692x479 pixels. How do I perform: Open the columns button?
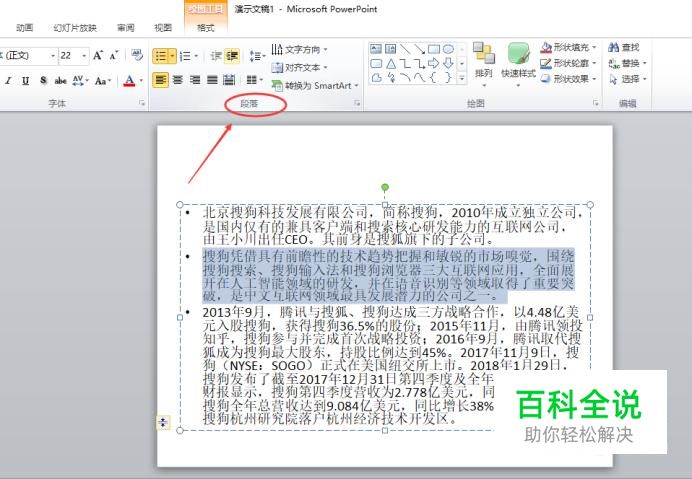254,80
